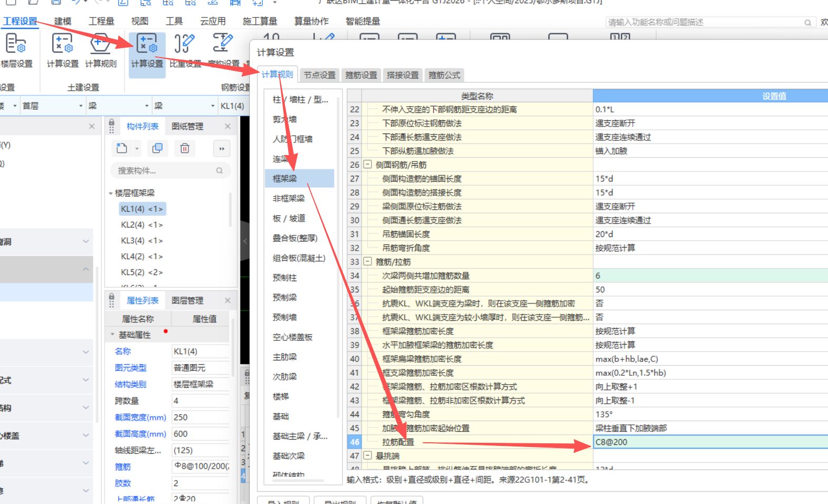Screen dimensions: 828x504
Task: Click the search icon in the top function search bar
Action: tap(807, 22)
